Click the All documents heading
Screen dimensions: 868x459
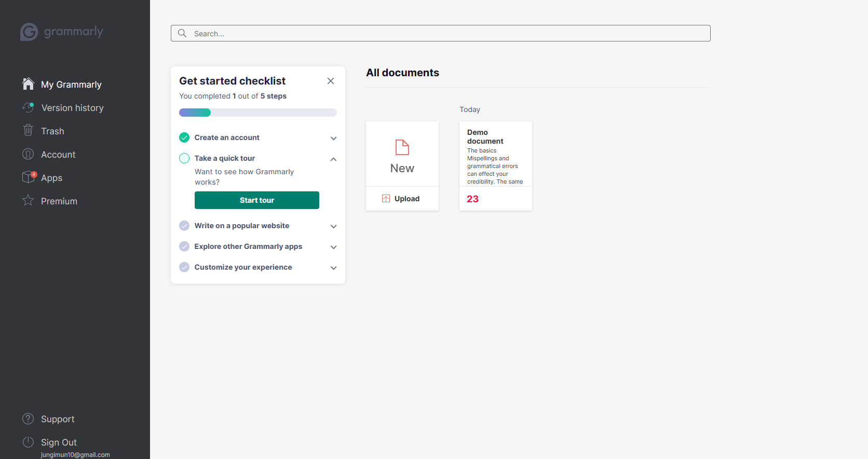(x=403, y=73)
